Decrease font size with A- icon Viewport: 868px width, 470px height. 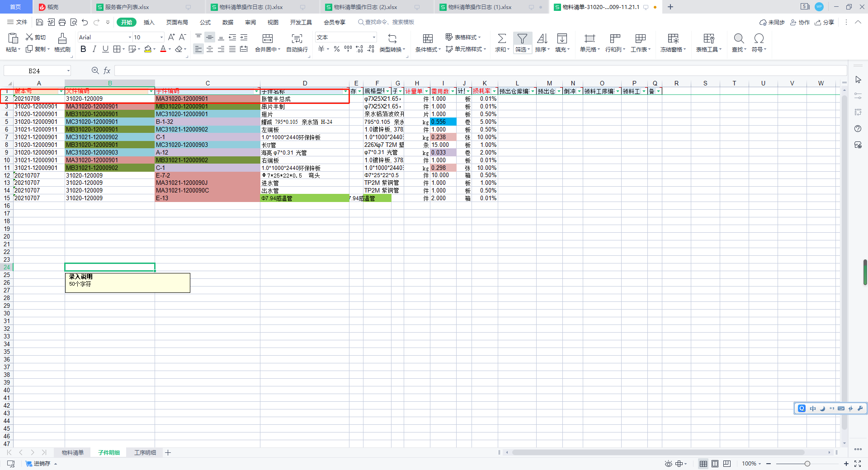click(183, 37)
